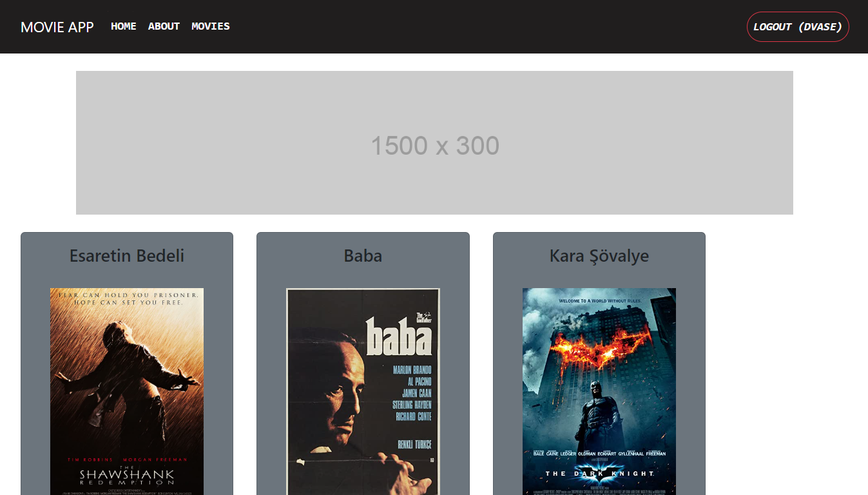Screen dimensions: 868x495
Task: Open the HOME nav link
Action: (124, 26)
